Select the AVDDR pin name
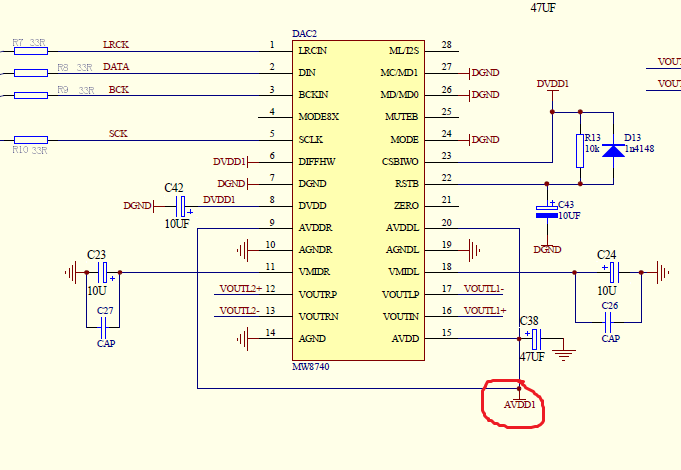The image size is (681, 470). click(x=315, y=228)
